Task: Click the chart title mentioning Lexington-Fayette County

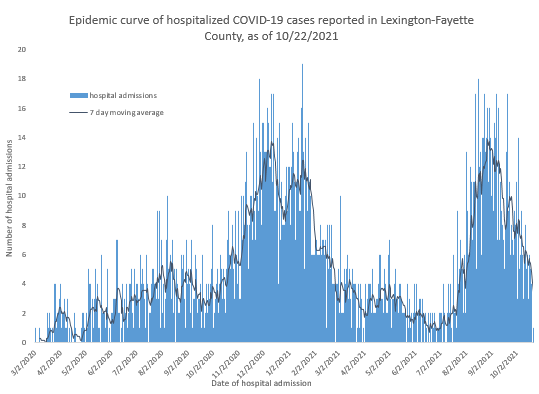Action: tap(271, 28)
